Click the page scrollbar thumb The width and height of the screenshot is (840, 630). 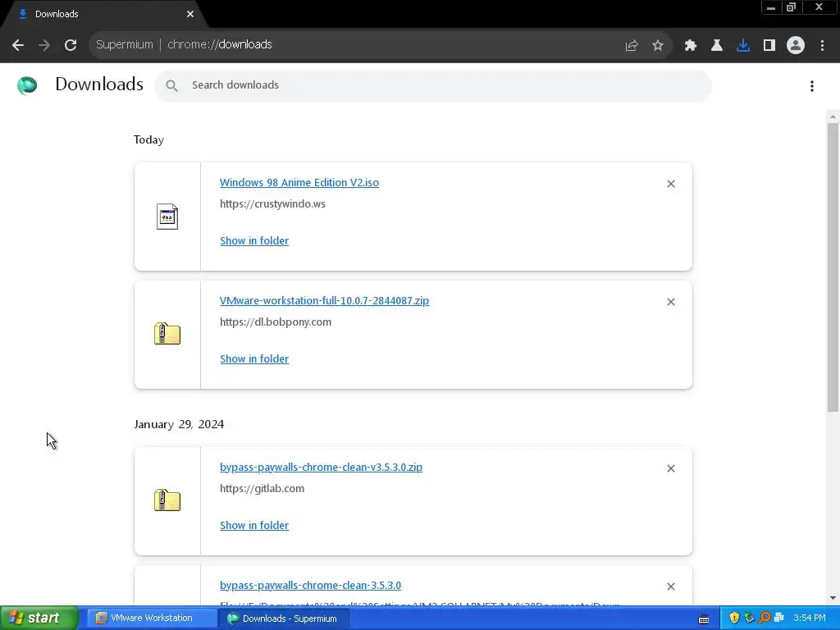[x=833, y=267]
